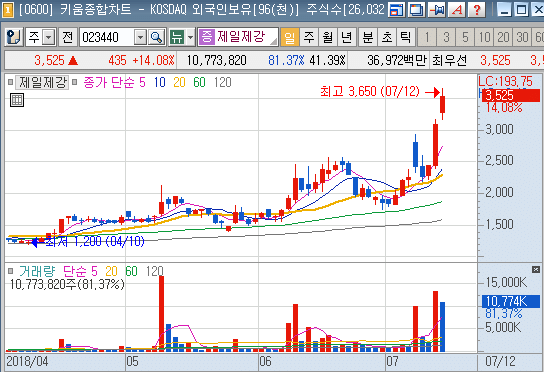
Task: Click the gray 120 moving average label on price chart
Action: [x=222, y=82]
